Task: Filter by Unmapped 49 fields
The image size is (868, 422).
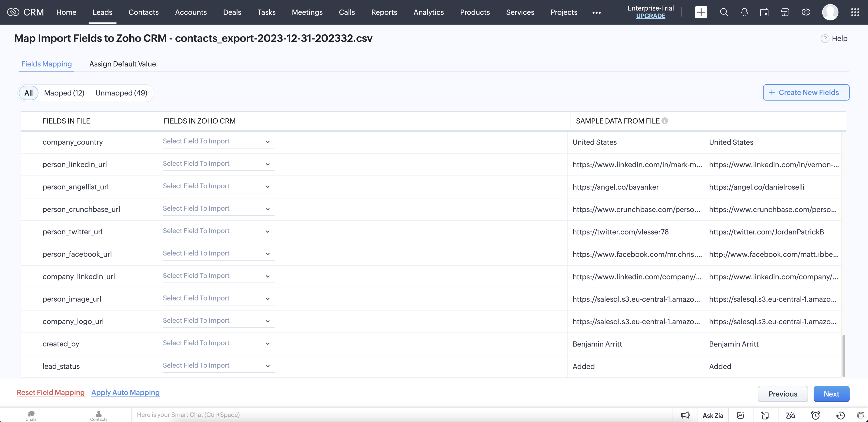Action: [121, 93]
